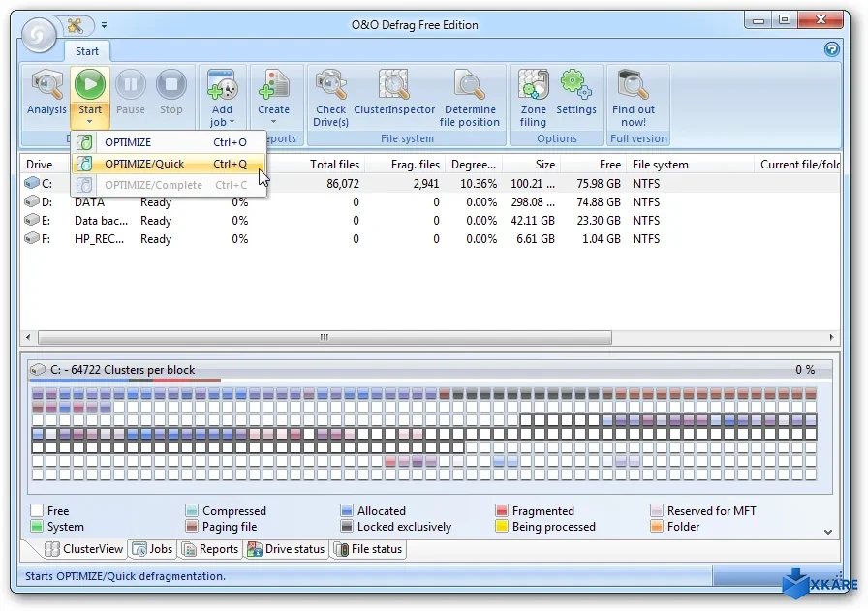Expand legend with bottom-right chevron

point(828,532)
